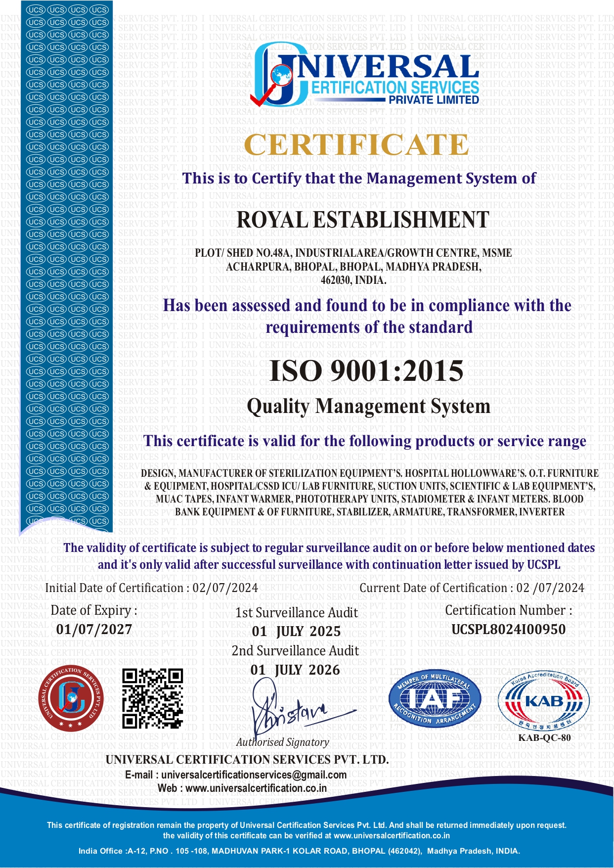Click the red circular UCS seal
The width and height of the screenshot is (614, 868).
71,698
